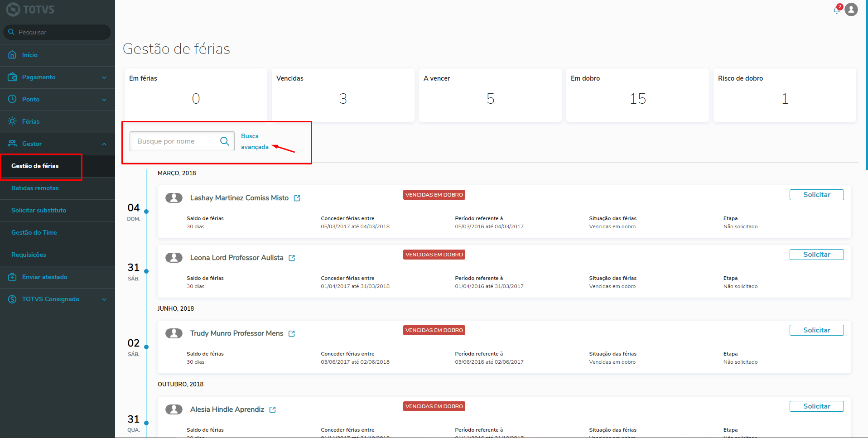This screenshot has width=868, height=438.
Task: Click VENCIDAS EM DOBRO badge for Leona
Action: tap(434, 255)
